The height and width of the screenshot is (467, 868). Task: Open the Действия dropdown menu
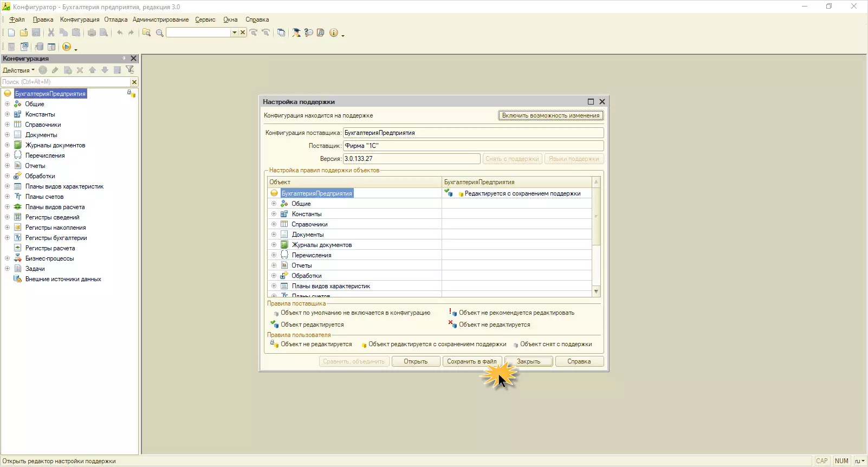(x=18, y=70)
